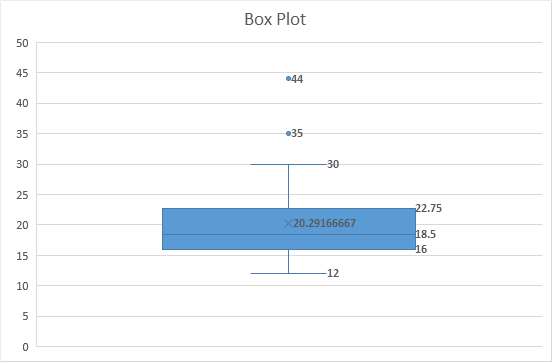Click the vertical axis value 25
The image size is (553, 363).
(22, 195)
